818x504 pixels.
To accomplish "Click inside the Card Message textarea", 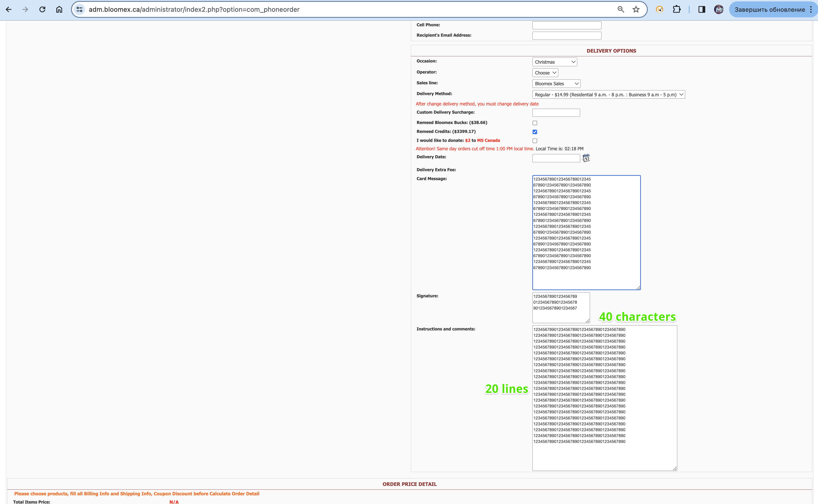I will (586, 233).
